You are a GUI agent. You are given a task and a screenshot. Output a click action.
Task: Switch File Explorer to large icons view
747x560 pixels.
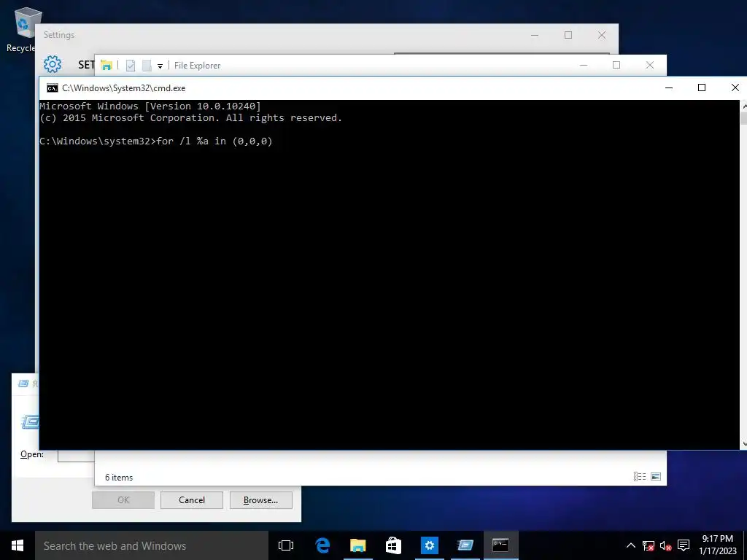coord(656,477)
